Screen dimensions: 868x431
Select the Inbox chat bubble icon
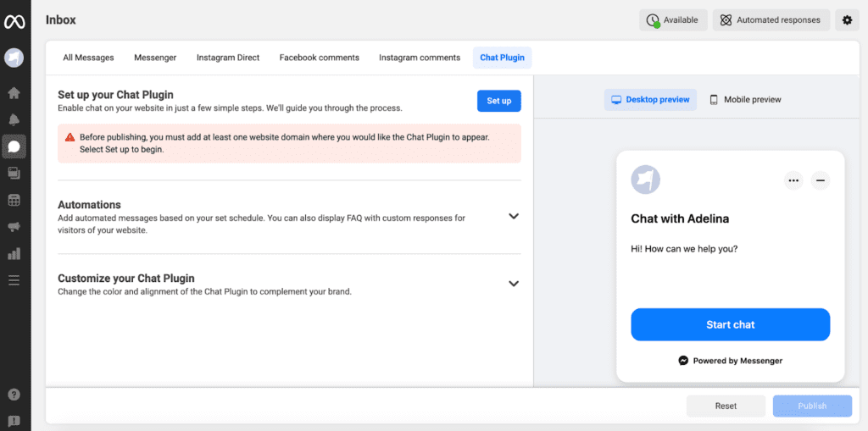point(14,146)
